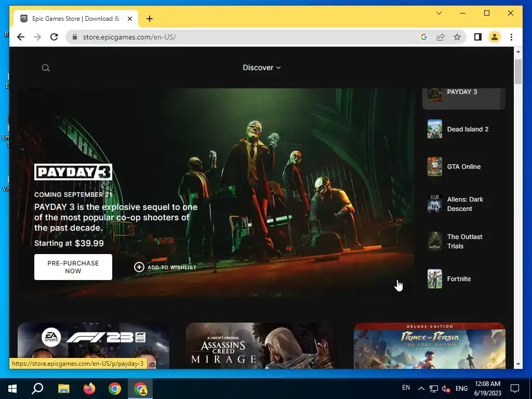Click the muted volume tray icon
This screenshot has height=399, width=532.
(x=446, y=389)
